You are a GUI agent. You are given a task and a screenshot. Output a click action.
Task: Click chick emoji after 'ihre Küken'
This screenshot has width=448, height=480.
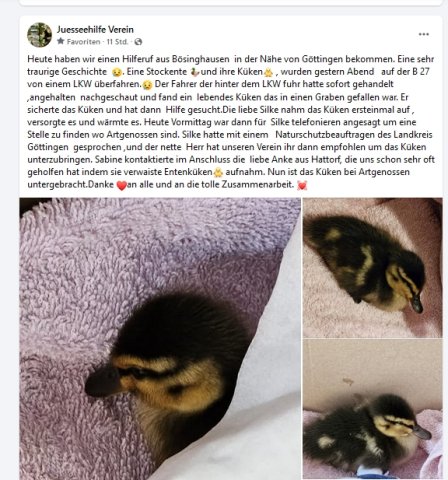coord(268,72)
